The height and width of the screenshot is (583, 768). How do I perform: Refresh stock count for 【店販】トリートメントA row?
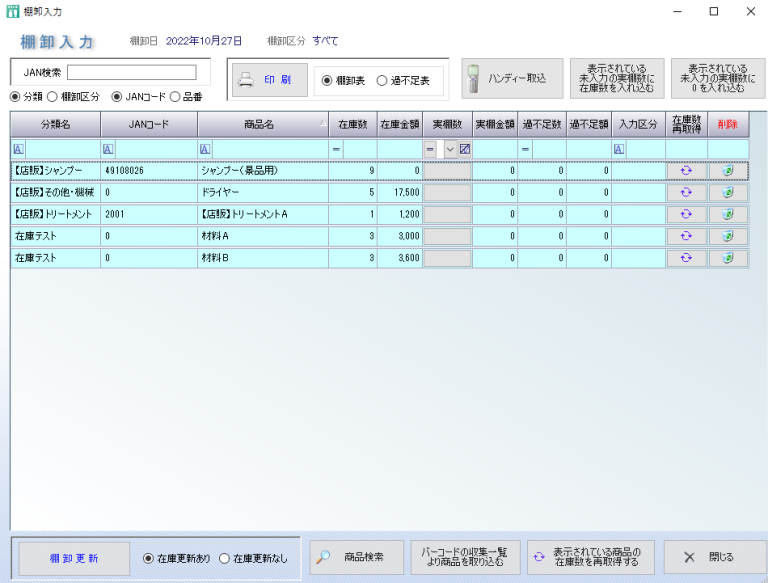click(686, 214)
